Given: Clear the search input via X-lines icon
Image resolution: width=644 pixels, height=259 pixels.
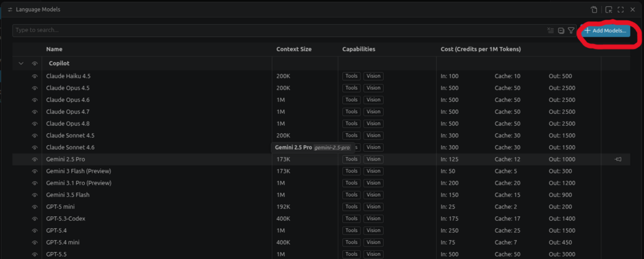Looking at the screenshot, I should tap(551, 30).
